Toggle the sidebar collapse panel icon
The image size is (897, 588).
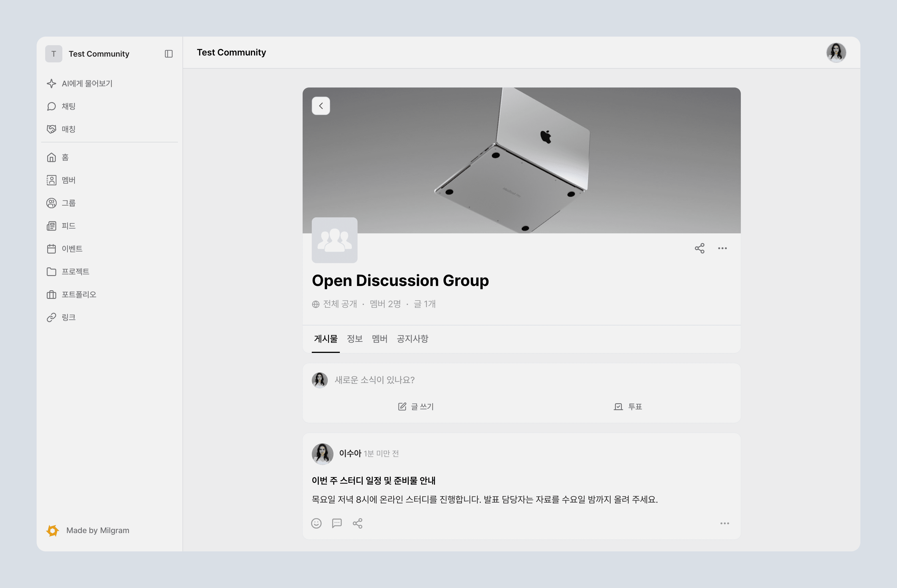click(169, 54)
